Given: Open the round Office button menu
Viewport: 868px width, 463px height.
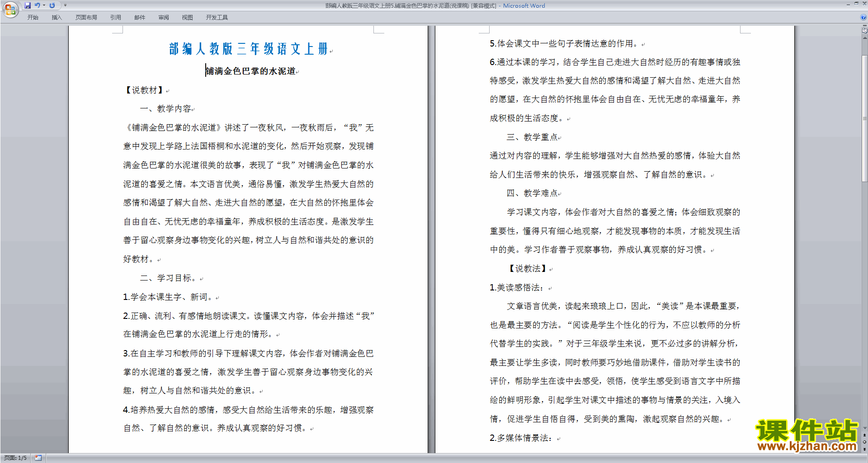Looking at the screenshot, I should tap(10, 9).
